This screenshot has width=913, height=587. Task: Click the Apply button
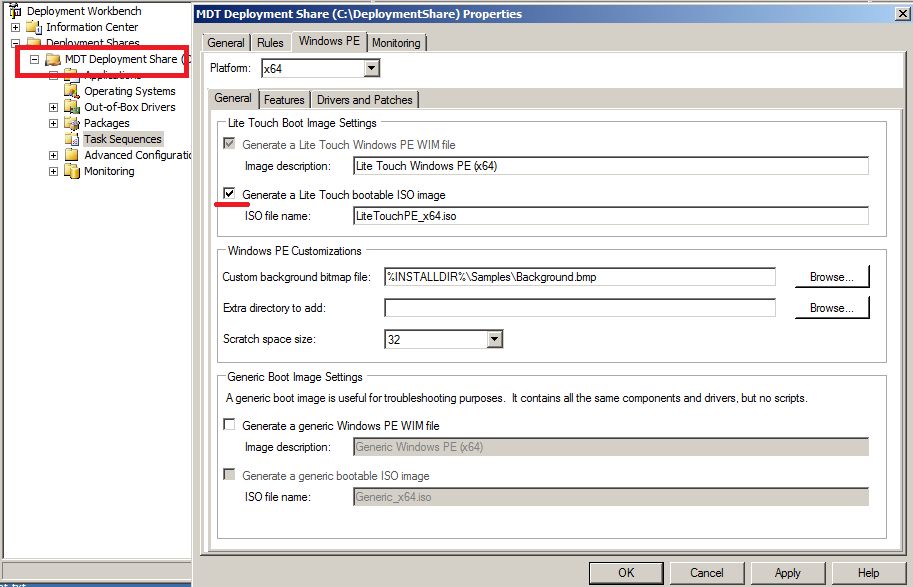coord(788,573)
